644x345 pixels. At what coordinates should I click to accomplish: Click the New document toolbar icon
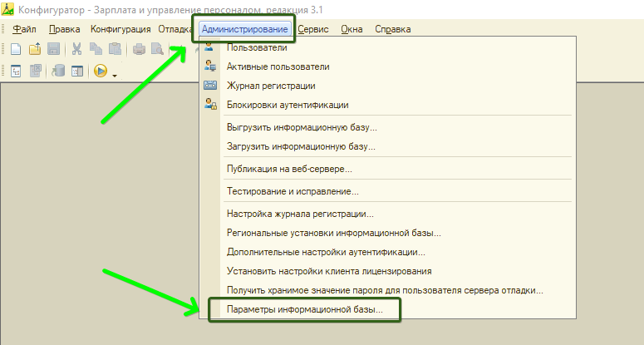[x=16, y=49]
